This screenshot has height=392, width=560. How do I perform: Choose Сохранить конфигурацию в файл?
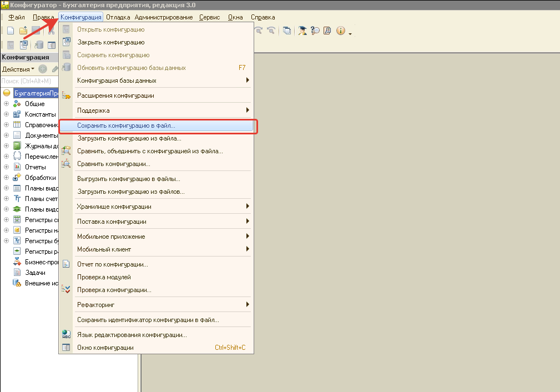coord(156,125)
